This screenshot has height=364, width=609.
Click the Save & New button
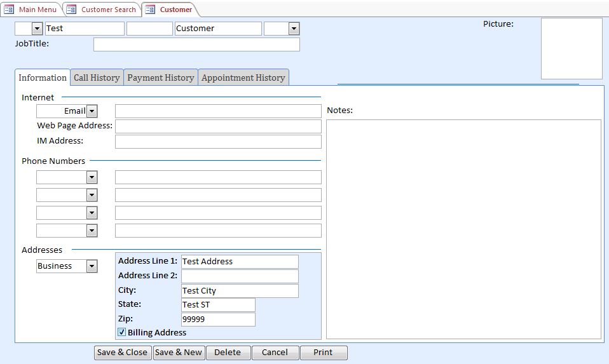click(x=179, y=353)
